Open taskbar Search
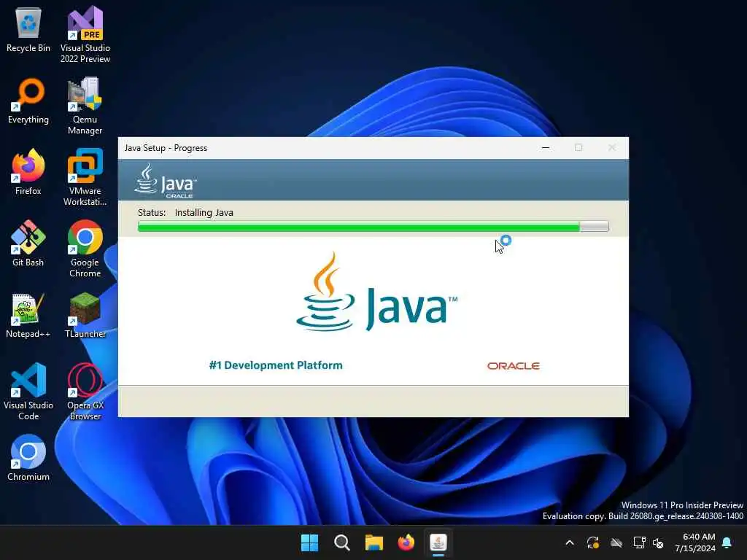The height and width of the screenshot is (560, 747). (342, 542)
